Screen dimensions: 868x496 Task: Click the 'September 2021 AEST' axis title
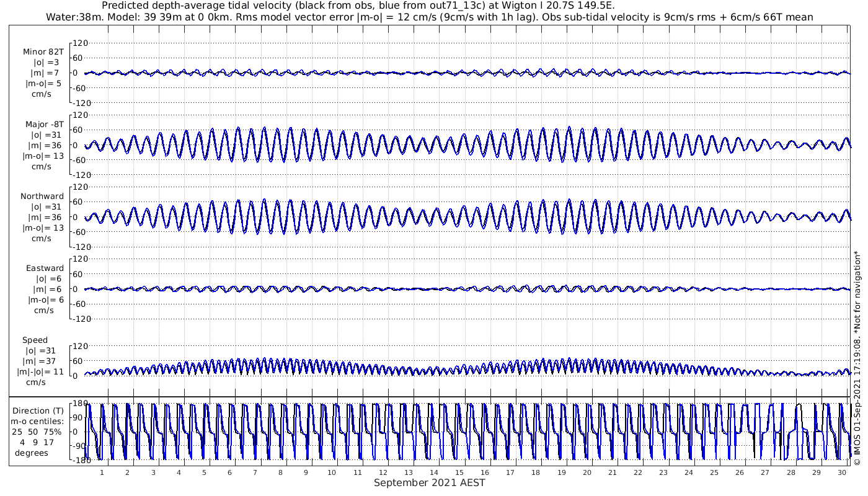429,482
